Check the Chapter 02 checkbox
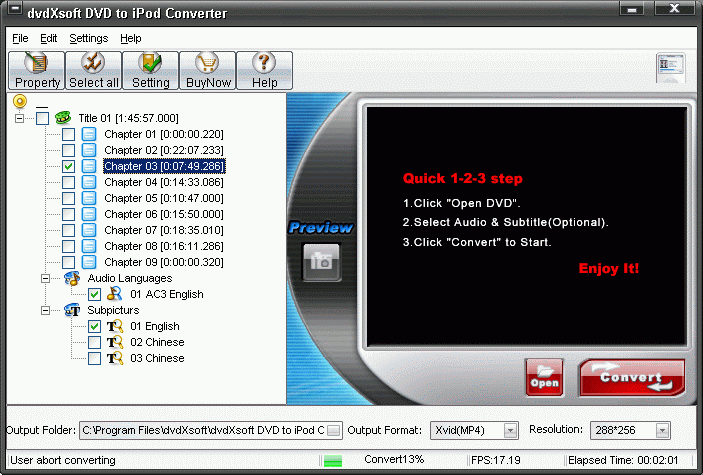The width and height of the screenshot is (703, 475). coord(68,150)
